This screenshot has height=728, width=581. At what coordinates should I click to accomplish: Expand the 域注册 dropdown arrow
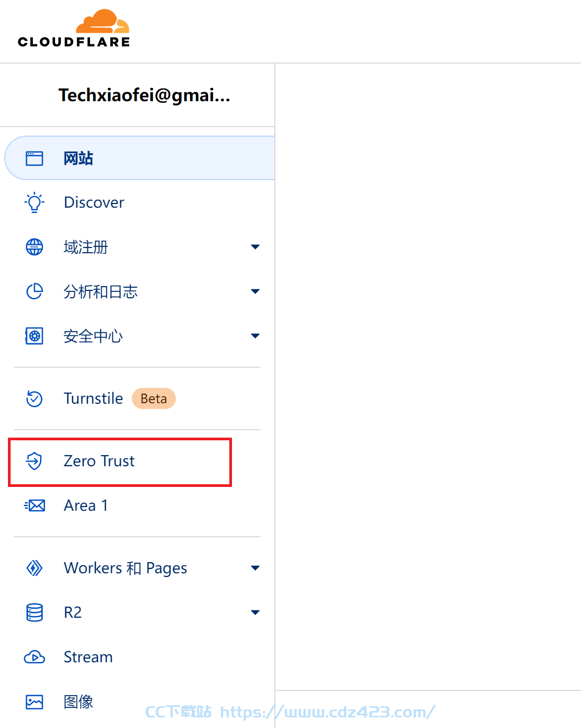(x=255, y=247)
